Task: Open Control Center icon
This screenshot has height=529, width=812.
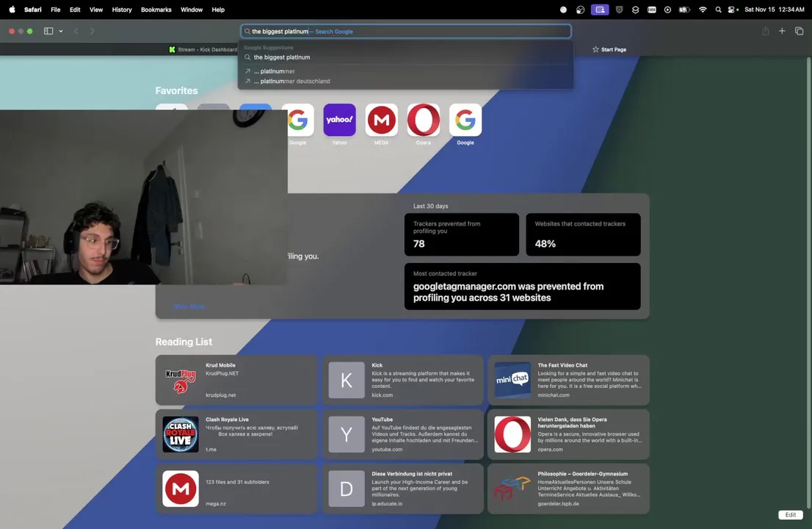Action: click(733, 10)
